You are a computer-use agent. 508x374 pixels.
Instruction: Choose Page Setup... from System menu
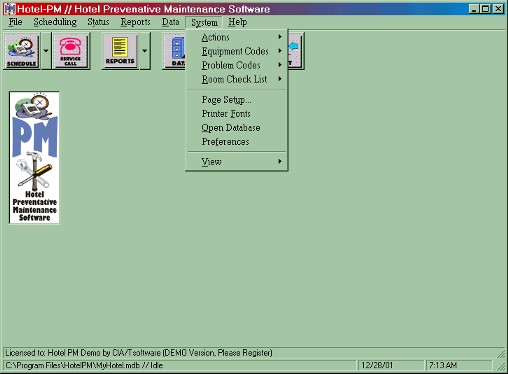[237, 100]
